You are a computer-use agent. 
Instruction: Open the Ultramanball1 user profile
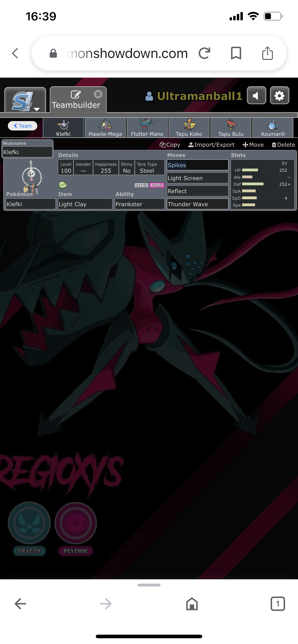pos(194,96)
